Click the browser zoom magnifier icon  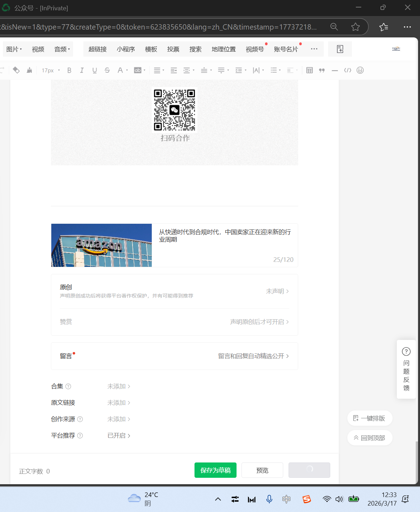coord(334,27)
